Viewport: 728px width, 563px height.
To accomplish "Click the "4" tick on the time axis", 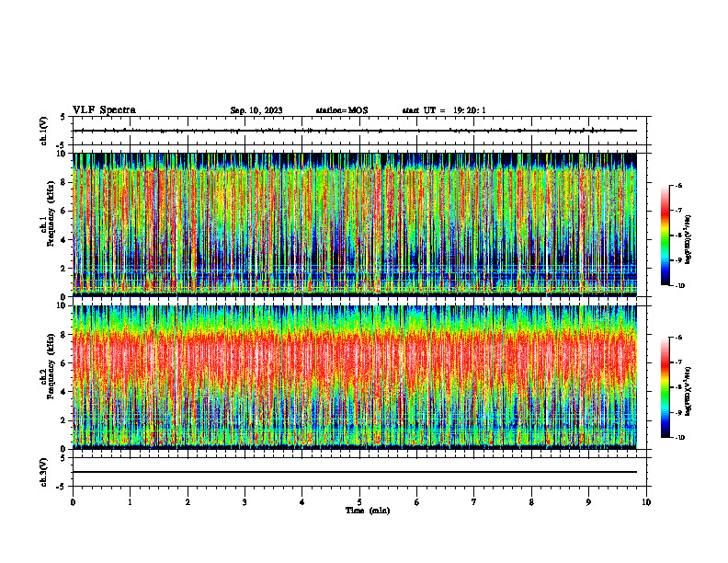I will click(x=301, y=502).
